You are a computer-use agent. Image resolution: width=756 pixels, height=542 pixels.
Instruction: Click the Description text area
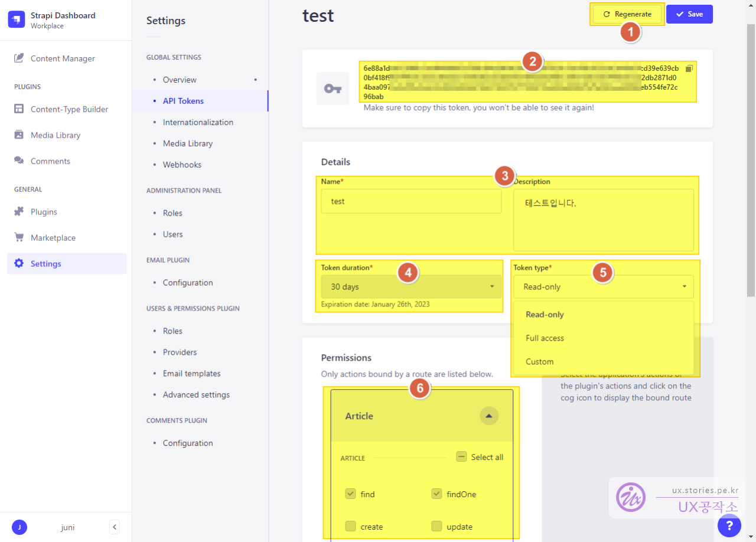pos(604,220)
